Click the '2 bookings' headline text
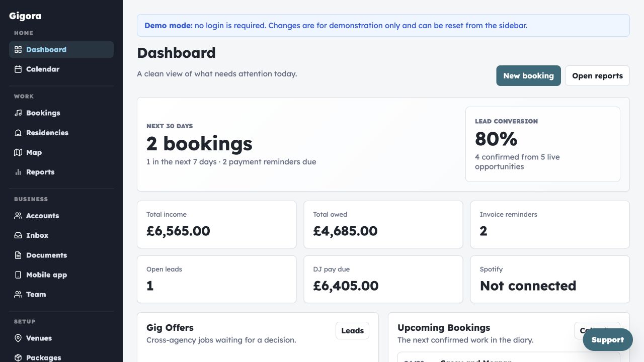Image resolution: width=644 pixels, height=362 pixels. tap(199, 144)
